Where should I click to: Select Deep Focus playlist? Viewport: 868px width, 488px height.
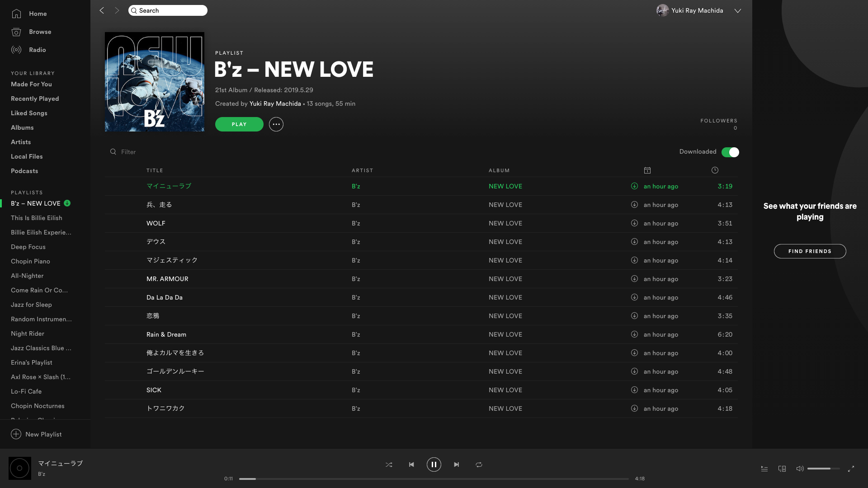(28, 247)
